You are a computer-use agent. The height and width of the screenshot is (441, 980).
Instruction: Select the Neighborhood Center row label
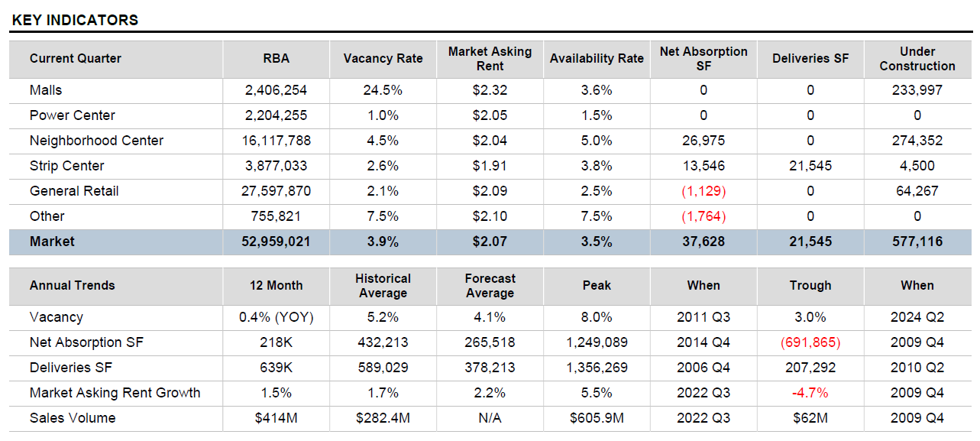(x=96, y=141)
